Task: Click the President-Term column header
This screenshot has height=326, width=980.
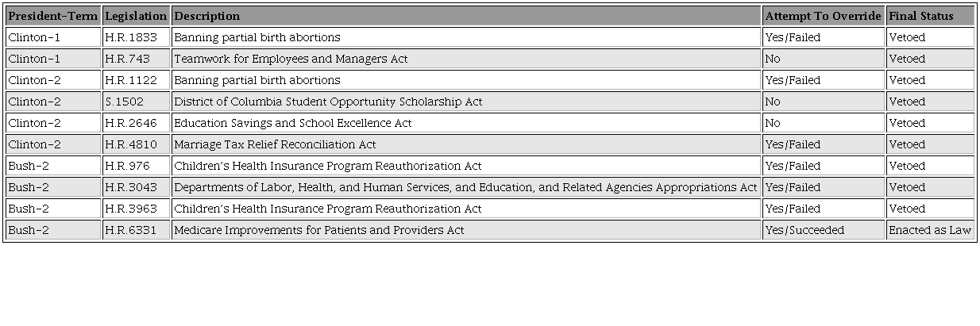Action: (53, 16)
